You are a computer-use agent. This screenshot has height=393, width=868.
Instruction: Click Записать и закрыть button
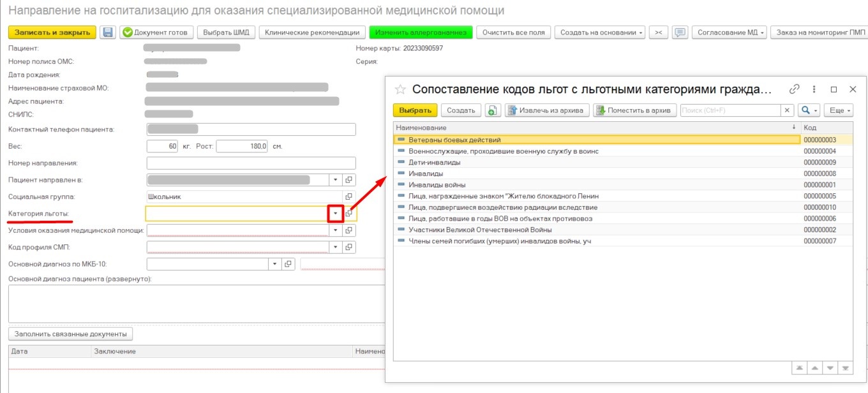tap(52, 33)
